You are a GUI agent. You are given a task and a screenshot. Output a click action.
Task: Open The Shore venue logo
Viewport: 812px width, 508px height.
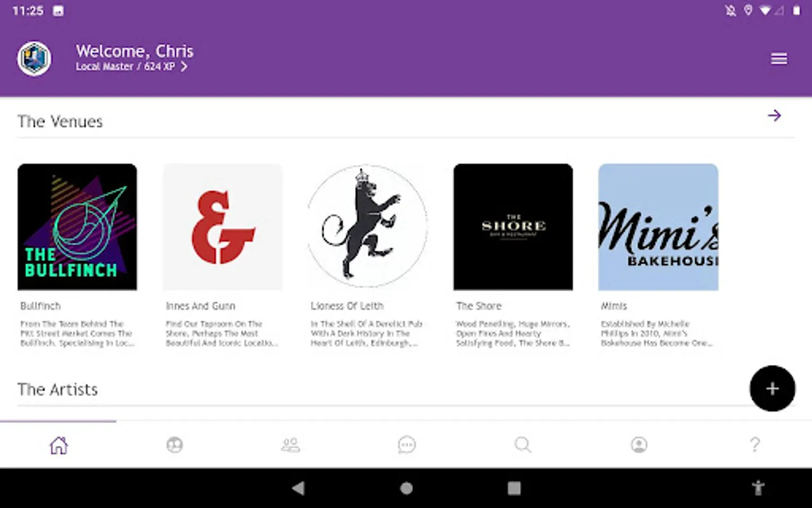tap(513, 227)
